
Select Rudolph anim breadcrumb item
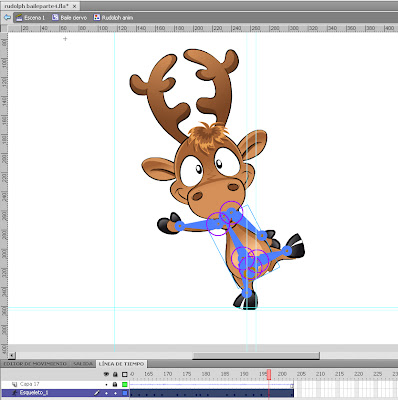[113, 18]
